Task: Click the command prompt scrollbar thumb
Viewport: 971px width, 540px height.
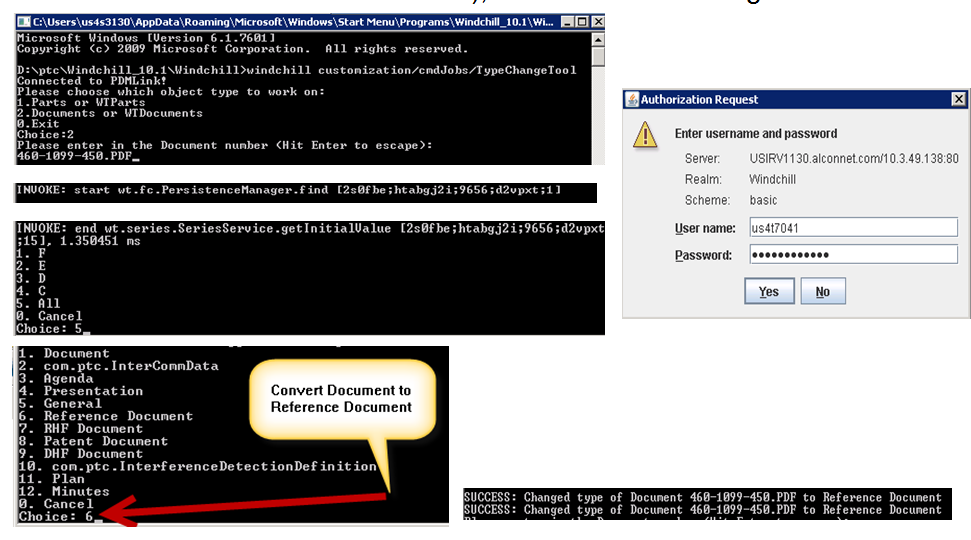Action: click(598, 56)
